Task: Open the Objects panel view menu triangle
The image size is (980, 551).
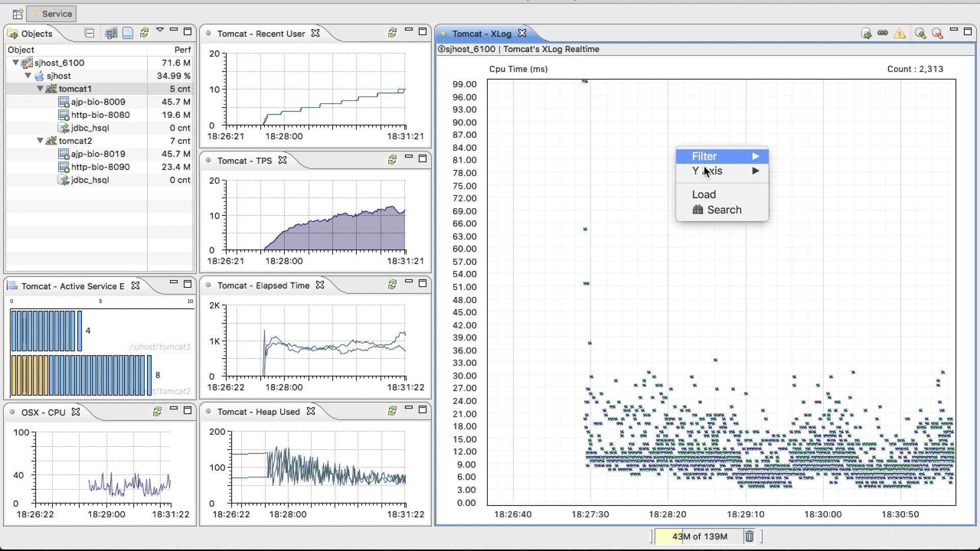Action: click(x=160, y=30)
